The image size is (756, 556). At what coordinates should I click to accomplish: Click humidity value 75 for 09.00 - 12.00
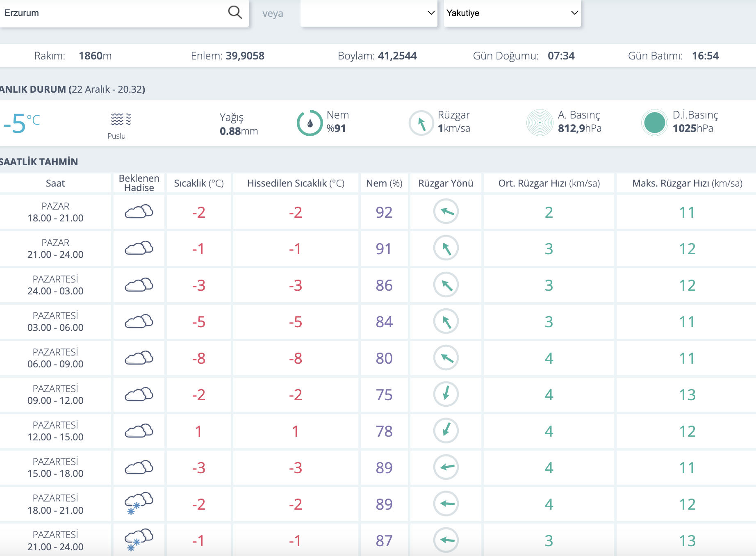tap(384, 394)
